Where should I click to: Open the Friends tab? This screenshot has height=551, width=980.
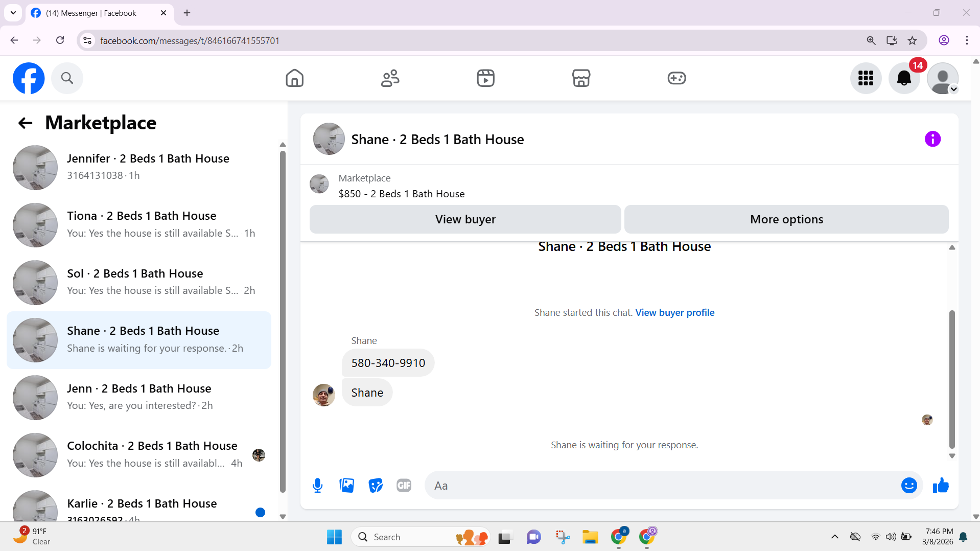tap(390, 78)
